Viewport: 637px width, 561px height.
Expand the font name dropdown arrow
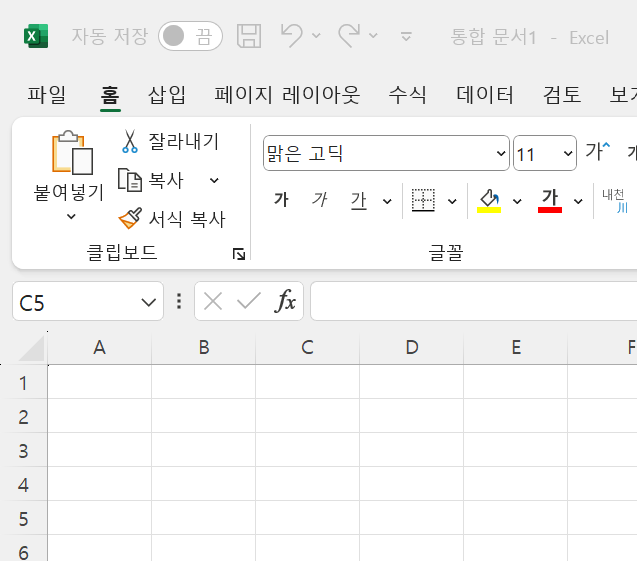point(501,153)
